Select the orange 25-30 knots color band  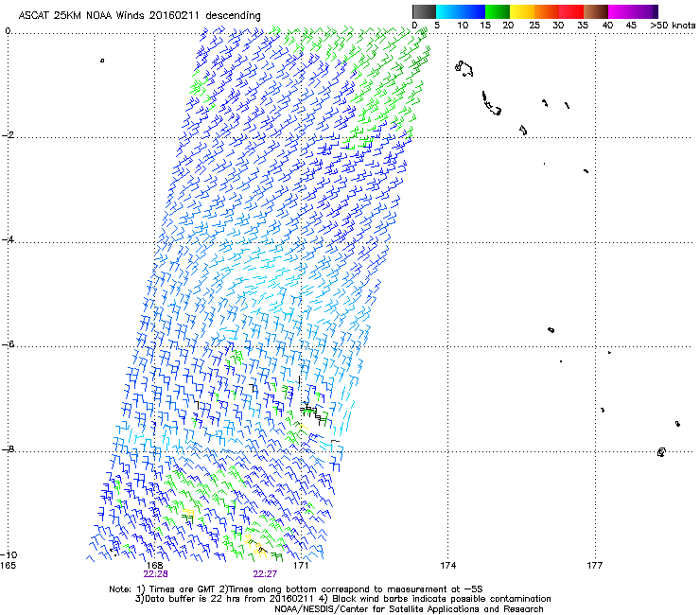pyautogui.click(x=547, y=11)
